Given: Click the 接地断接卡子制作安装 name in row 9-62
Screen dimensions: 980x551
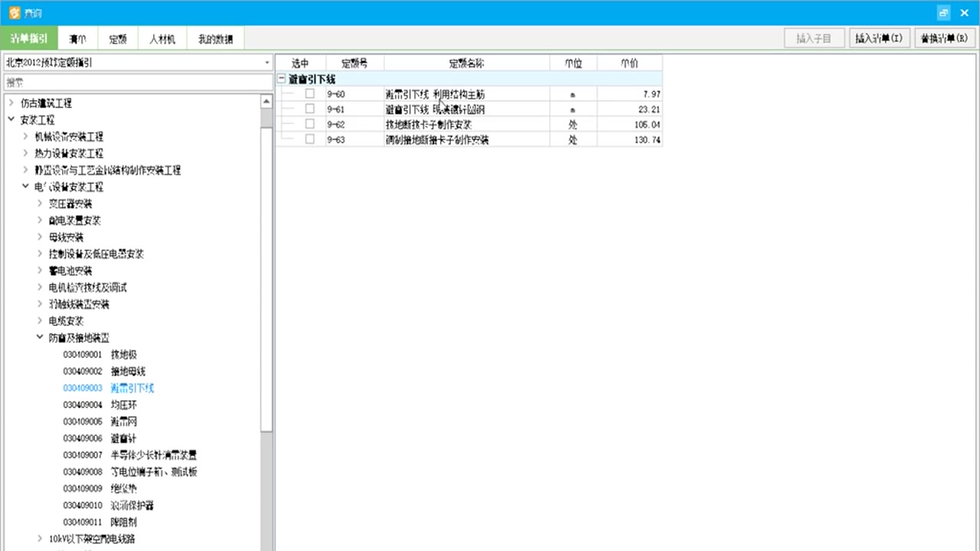Looking at the screenshot, I should tap(428, 125).
